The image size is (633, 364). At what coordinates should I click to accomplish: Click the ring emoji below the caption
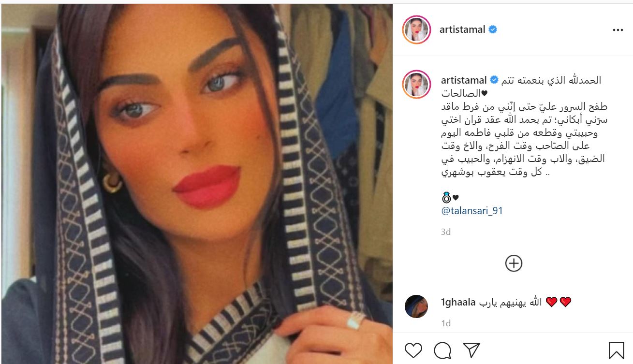445,197
